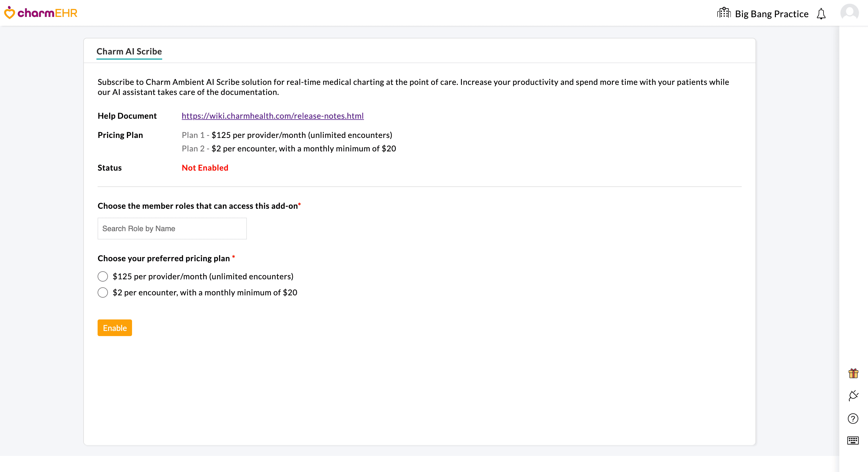
Task: Click the Enable button
Action: pos(114,327)
